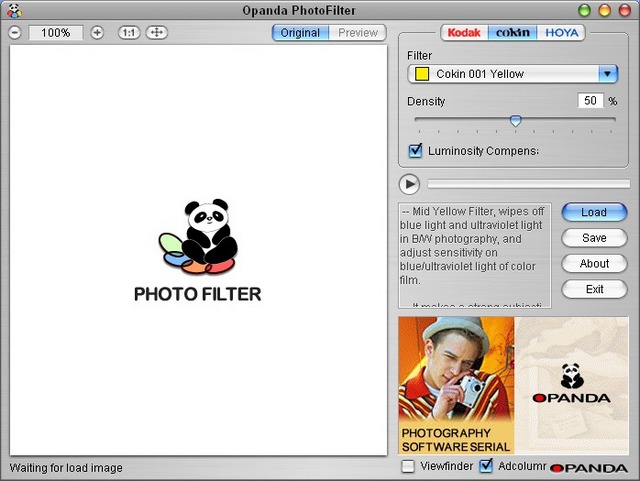The height and width of the screenshot is (481, 640).
Task: Click the OPANDA logo at bottom right
Action: coord(589,468)
